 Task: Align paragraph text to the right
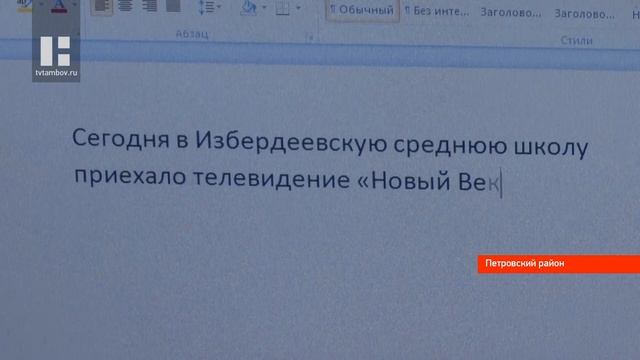pyautogui.click(x=149, y=6)
